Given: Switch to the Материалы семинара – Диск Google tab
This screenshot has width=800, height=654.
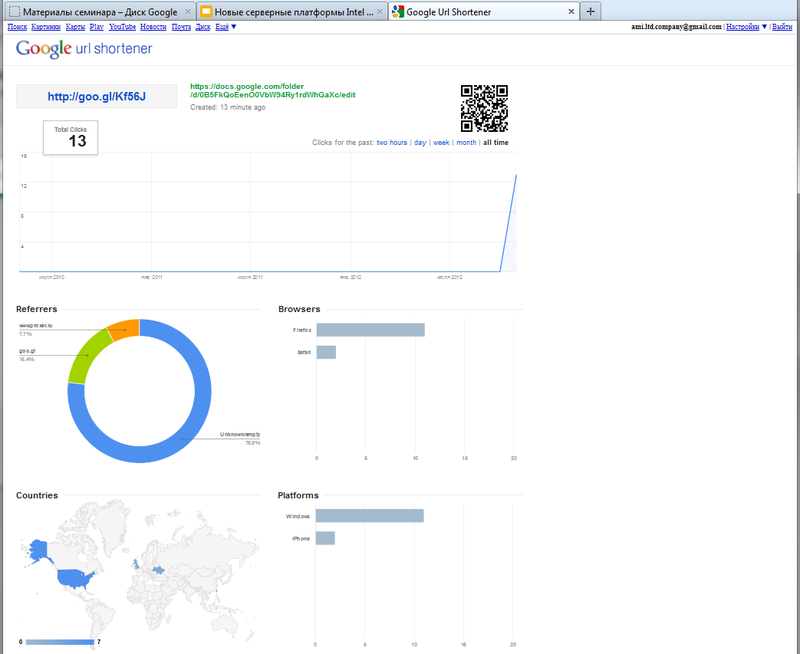Looking at the screenshot, I should tap(100, 11).
